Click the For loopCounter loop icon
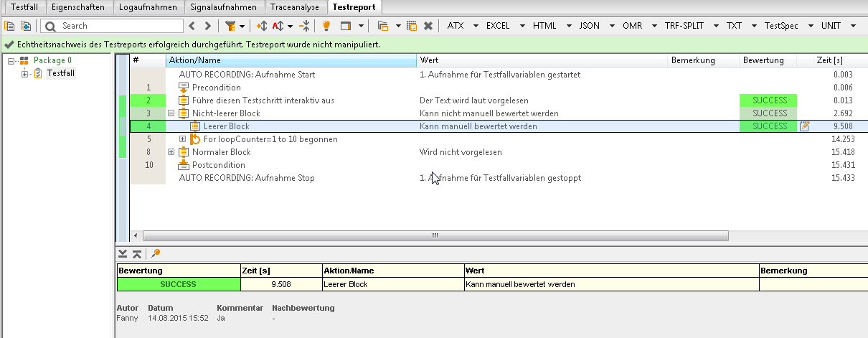Screen dimensions: 868x338 pos(194,139)
